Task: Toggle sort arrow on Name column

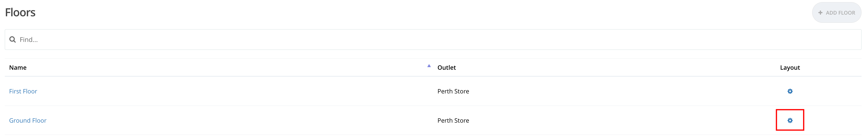Action: click(x=429, y=66)
